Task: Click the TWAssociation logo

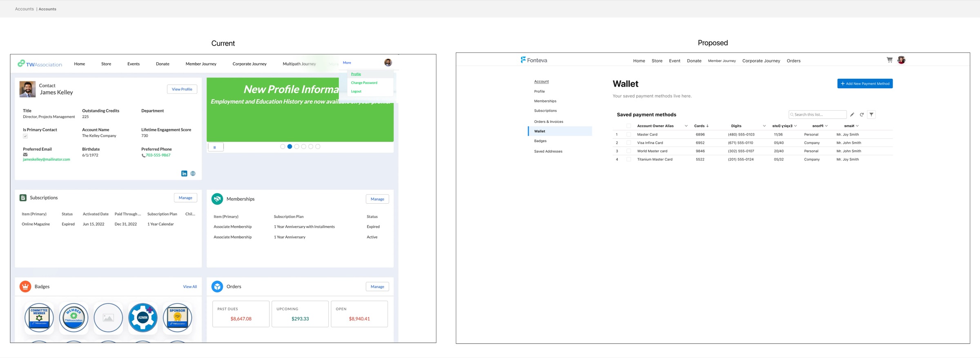Action: [40, 64]
